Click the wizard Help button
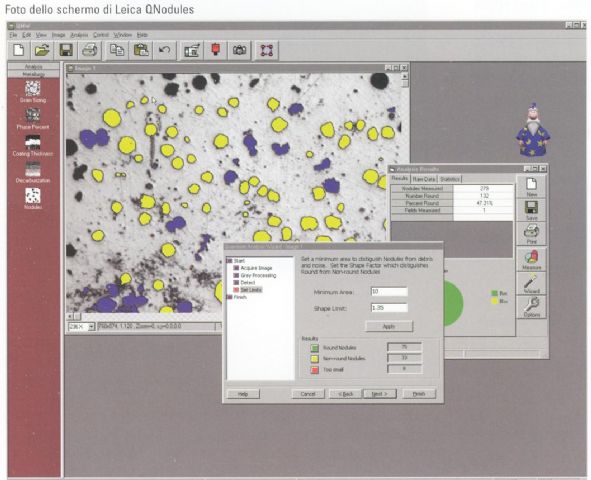The image size is (591, 480). tap(243, 394)
